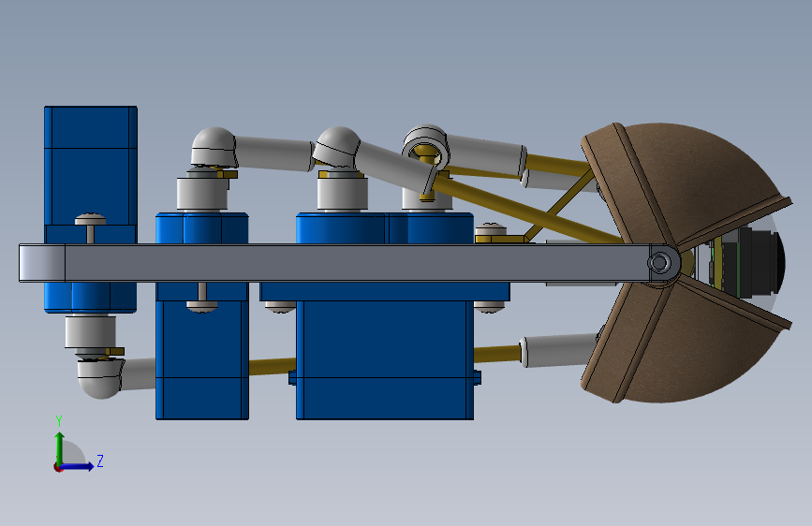This screenshot has width=812, height=526.
Task: Select the largest blue servo body below the beam
Action: click(385, 359)
